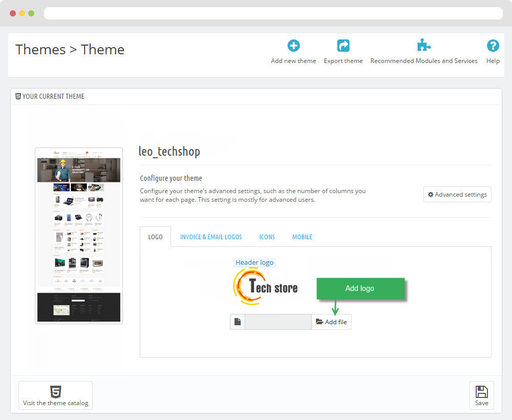Click the file document icon in upload field
This screenshot has width=512, height=420.
pyautogui.click(x=238, y=322)
